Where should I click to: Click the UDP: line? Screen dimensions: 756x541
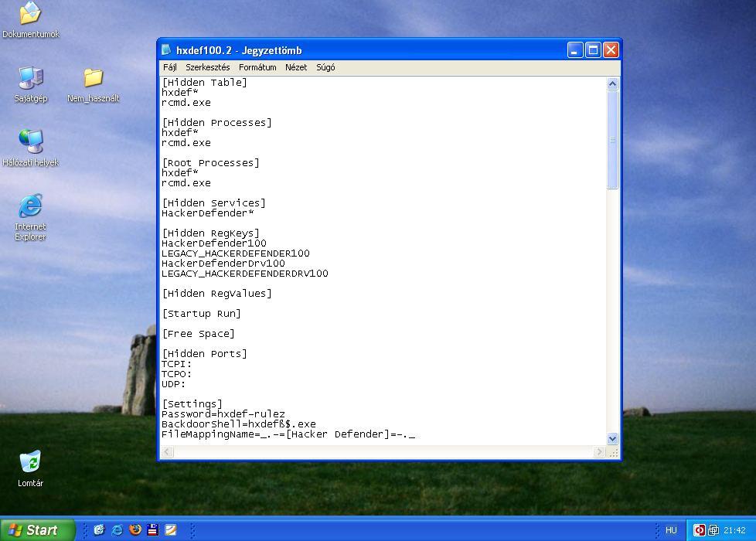[x=174, y=384]
